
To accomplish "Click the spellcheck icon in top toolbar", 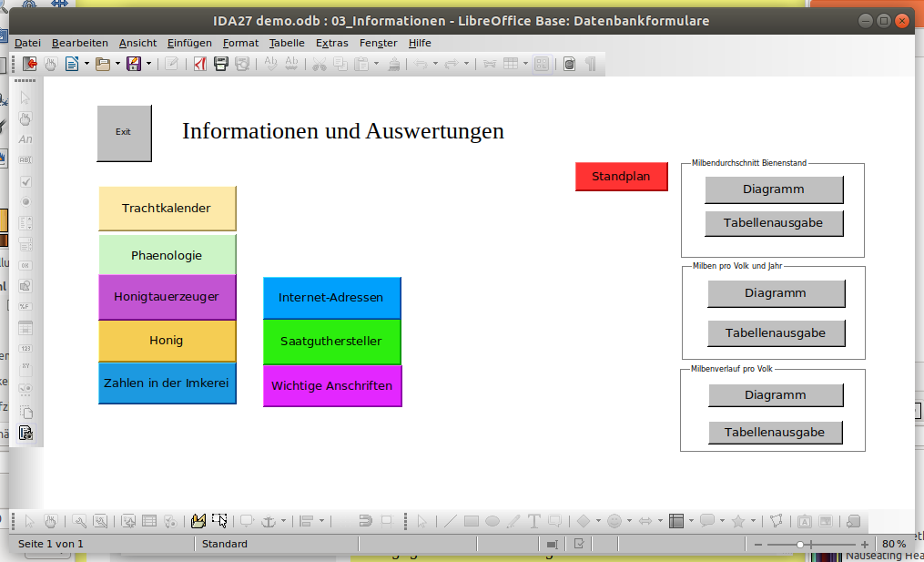I will pyautogui.click(x=270, y=64).
